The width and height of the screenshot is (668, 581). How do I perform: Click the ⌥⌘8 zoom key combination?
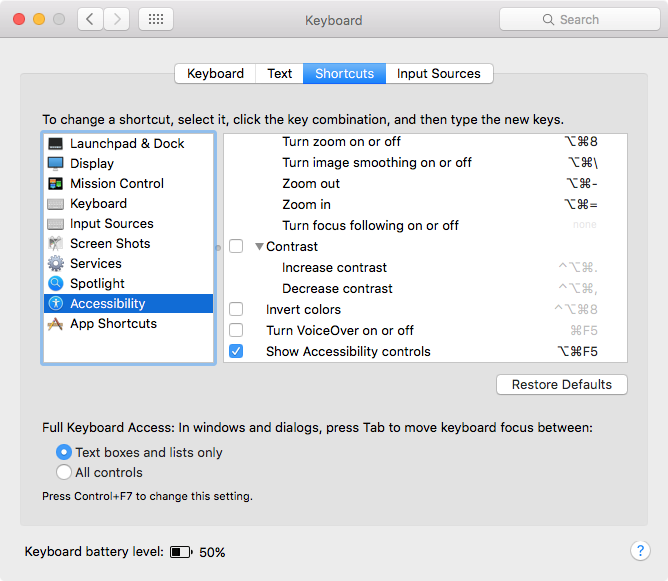point(581,141)
